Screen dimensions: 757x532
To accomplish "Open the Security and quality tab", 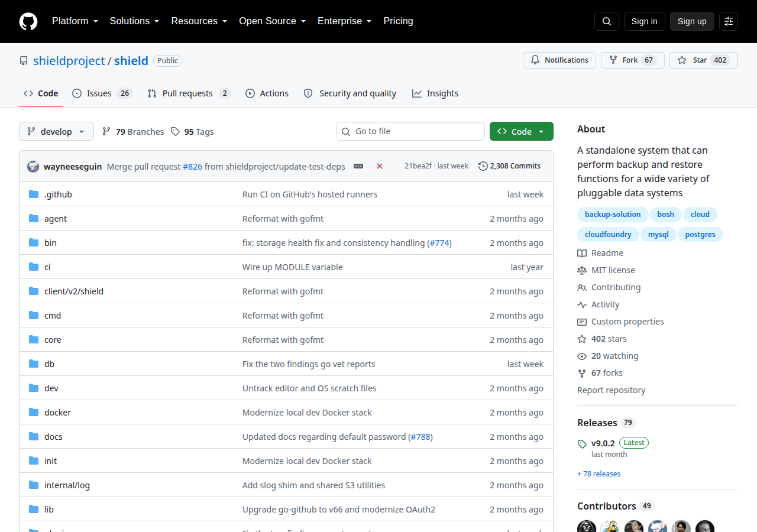I will 350,93.
